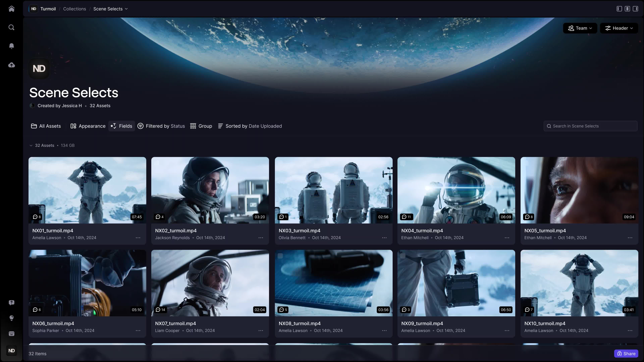The height and width of the screenshot is (362, 644).
Task: Go to Collections breadcrumb link
Action: point(74,9)
